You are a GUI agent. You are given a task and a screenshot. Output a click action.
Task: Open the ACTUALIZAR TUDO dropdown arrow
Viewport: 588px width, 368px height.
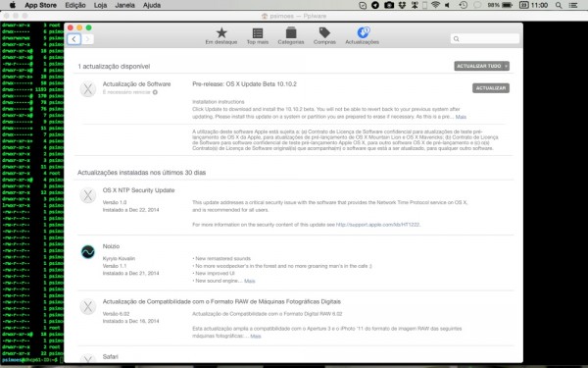(x=507, y=66)
